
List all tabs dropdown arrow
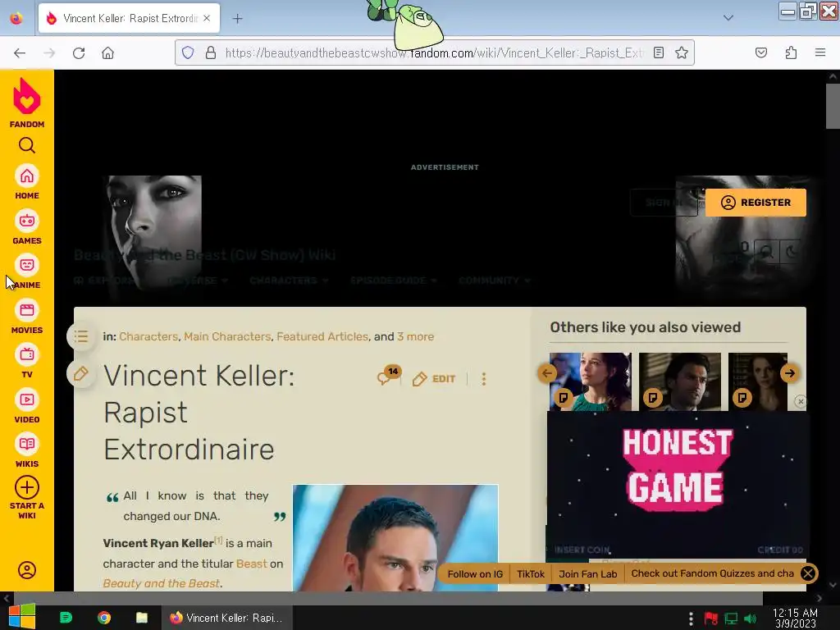(728, 18)
